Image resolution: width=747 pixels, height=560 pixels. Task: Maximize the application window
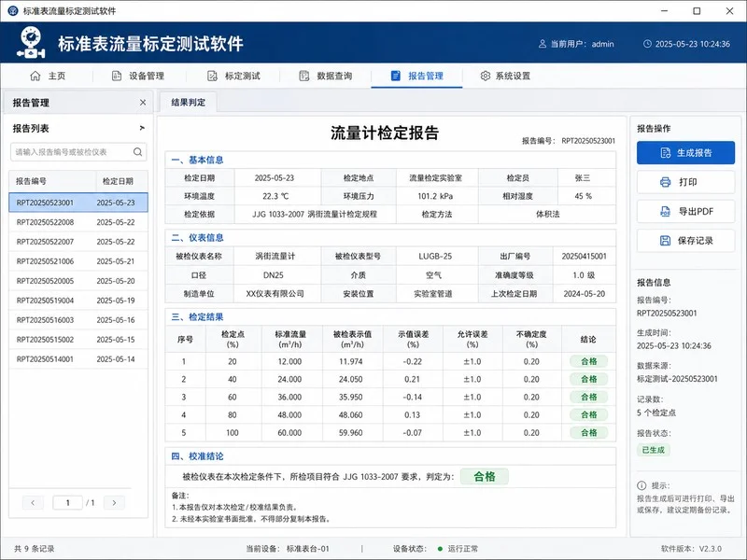pyautogui.click(x=697, y=10)
